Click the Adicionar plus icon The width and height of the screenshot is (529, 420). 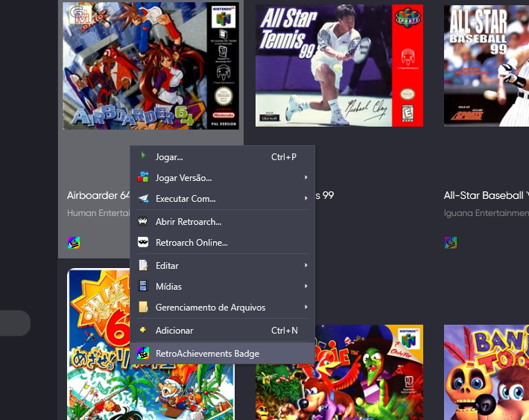143,330
